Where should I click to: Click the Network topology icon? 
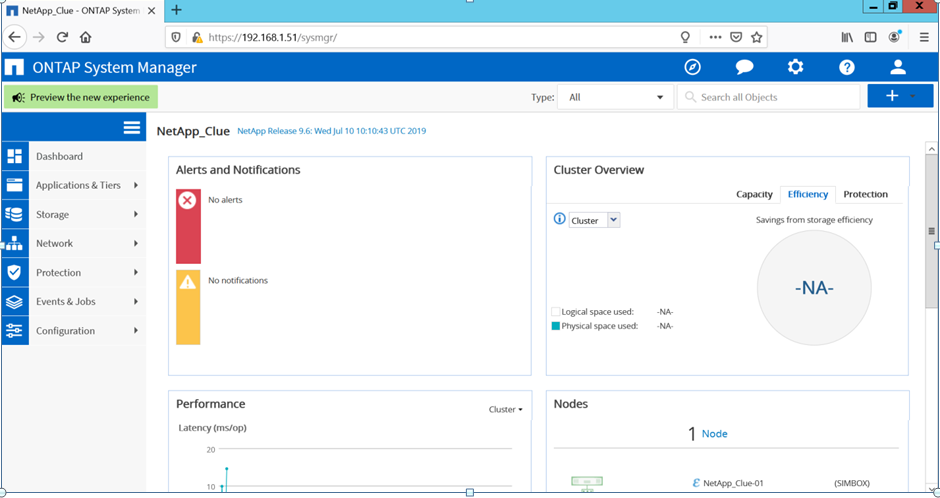tap(14, 243)
